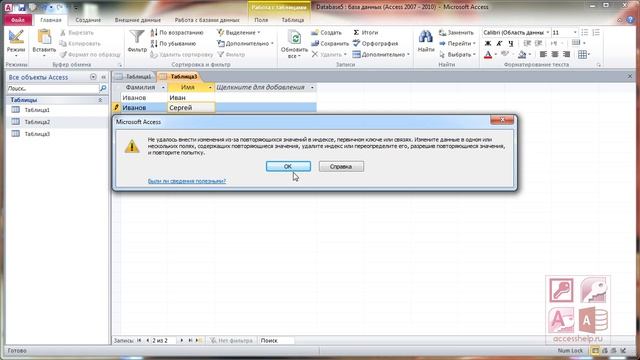Image resolution: width=640 pixels, height=360 pixels.
Task: Click the Режим view icon
Action: 16,38
